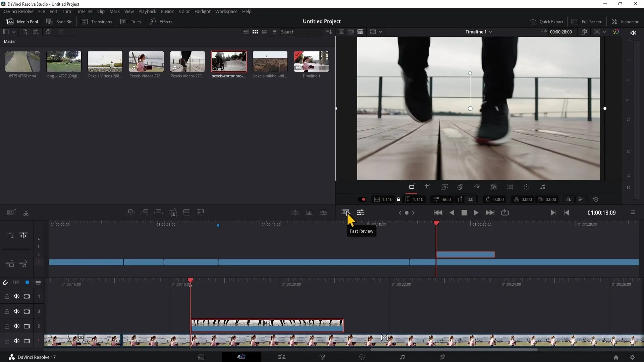Reset transform values with reset icon
The width and height of the screenshot is (644, 362).
coord(596,199)
